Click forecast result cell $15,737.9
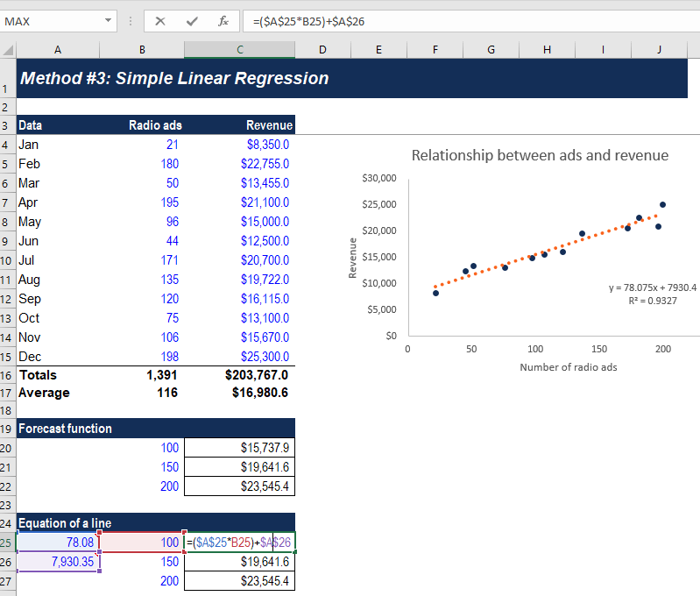700x596 pixels. click(x=240, y=448)
